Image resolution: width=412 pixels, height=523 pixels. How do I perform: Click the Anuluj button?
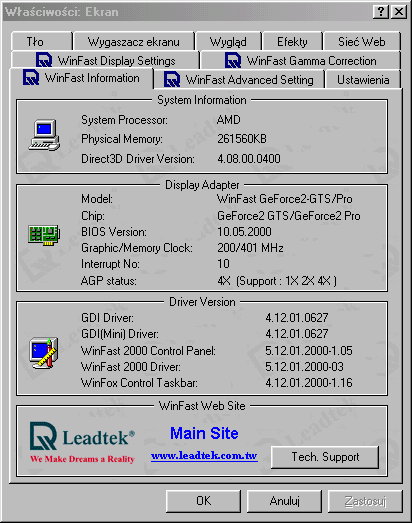click(284, 501)
